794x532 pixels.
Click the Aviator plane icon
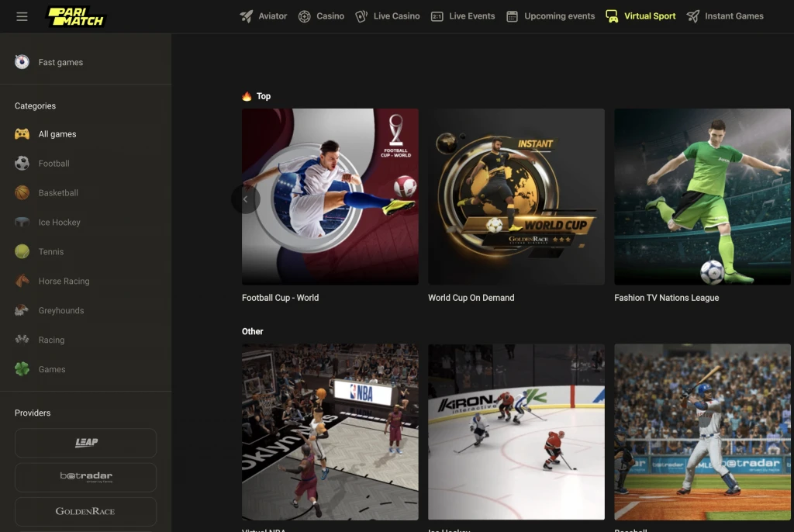[x=247, y=16]
